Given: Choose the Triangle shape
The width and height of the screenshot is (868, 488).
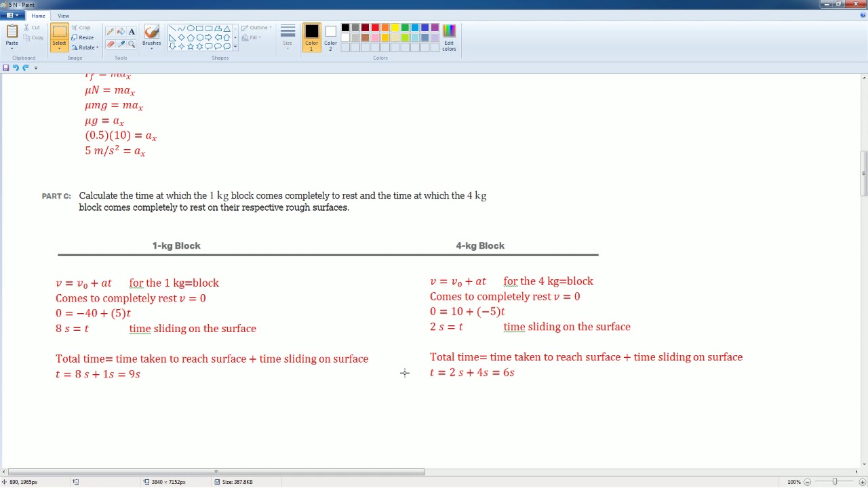Looking at the screenshot, I should pos(226,28).
